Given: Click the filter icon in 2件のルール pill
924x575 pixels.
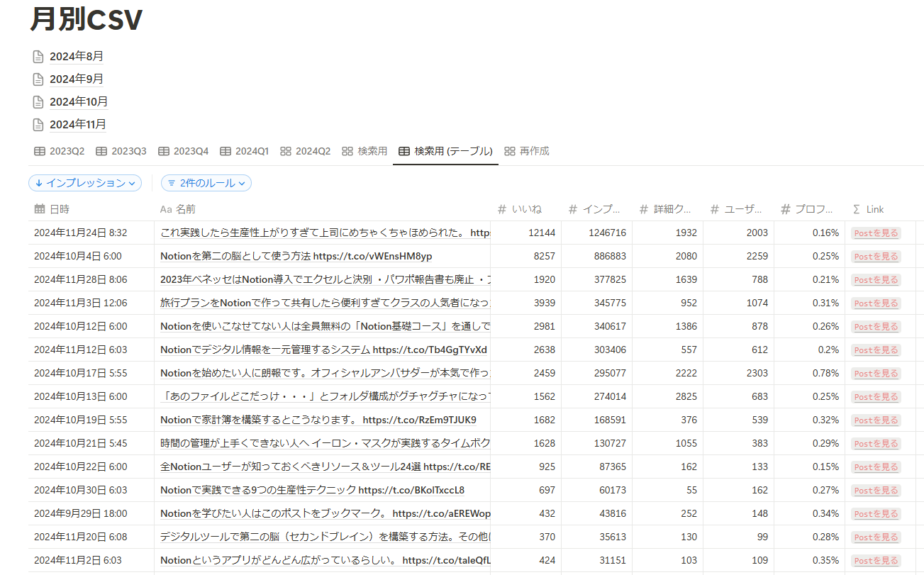Looking at the screenshot, I should 172,183.
